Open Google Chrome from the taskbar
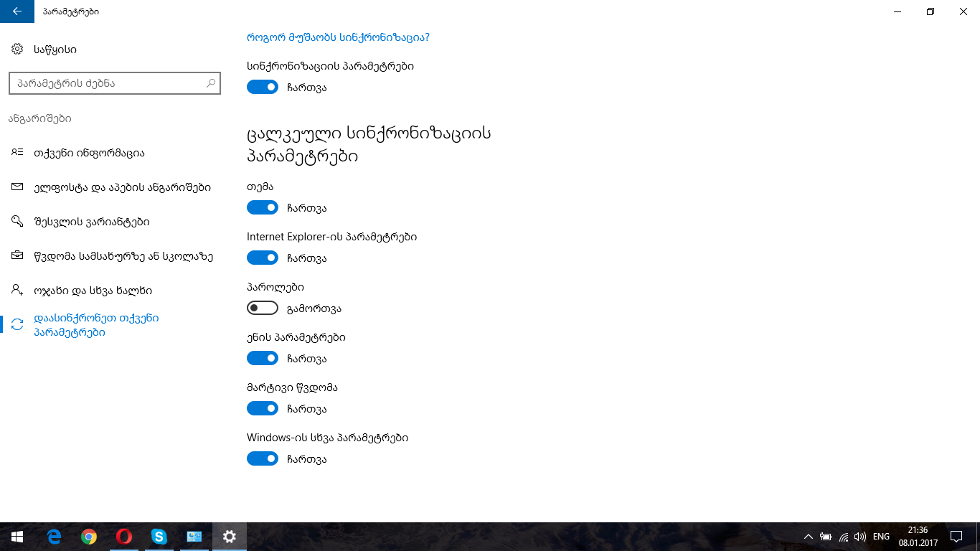 (89, 537)
